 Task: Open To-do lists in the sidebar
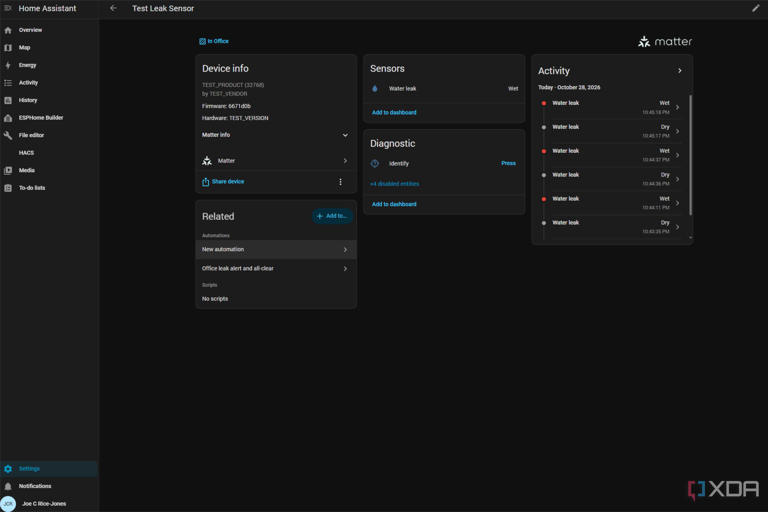(49, 188)
